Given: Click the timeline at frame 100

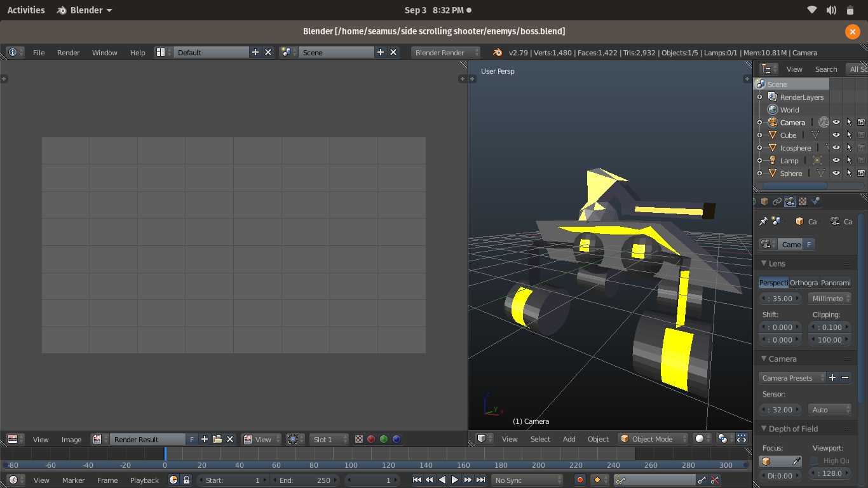Looking at the screenshot, I should coord(351,454).
